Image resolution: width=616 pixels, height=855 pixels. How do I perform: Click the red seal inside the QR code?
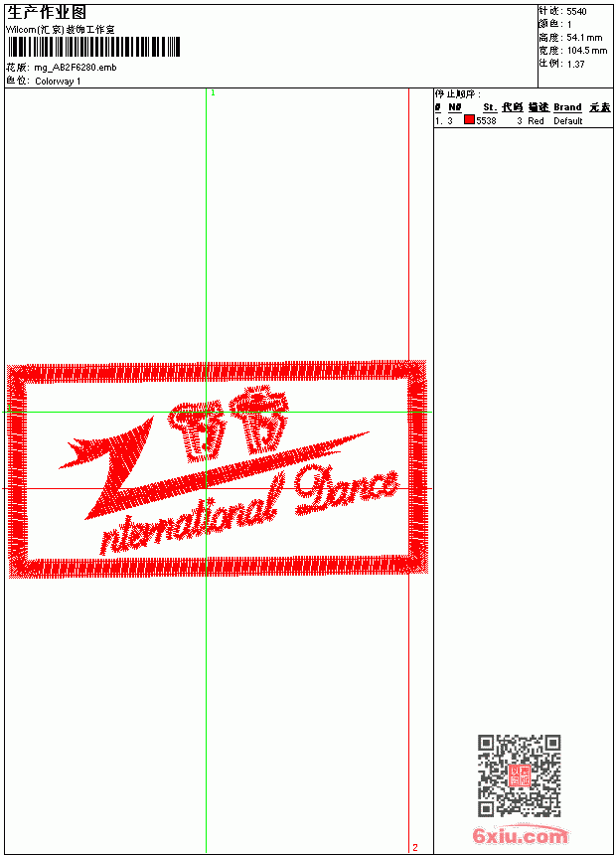(x=520, y=775)
